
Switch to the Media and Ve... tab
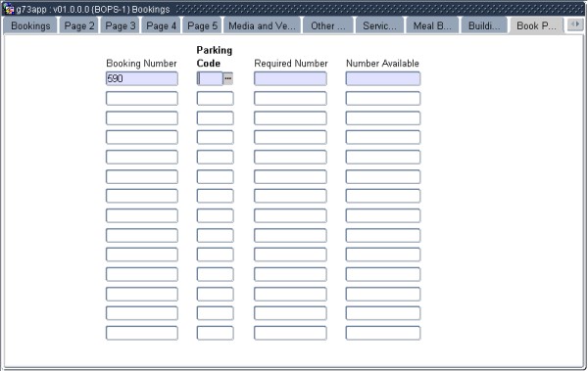pos(262,25)
